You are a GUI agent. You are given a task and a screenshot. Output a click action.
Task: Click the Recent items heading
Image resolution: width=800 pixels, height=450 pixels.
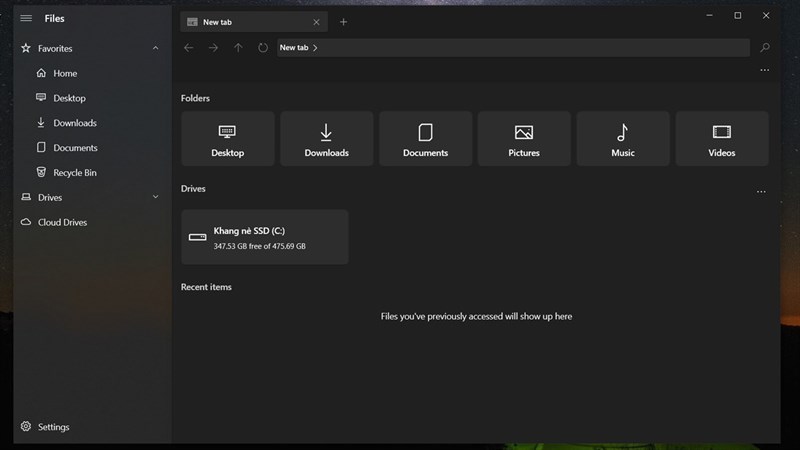pyautogui.click(x=206, y=287)
